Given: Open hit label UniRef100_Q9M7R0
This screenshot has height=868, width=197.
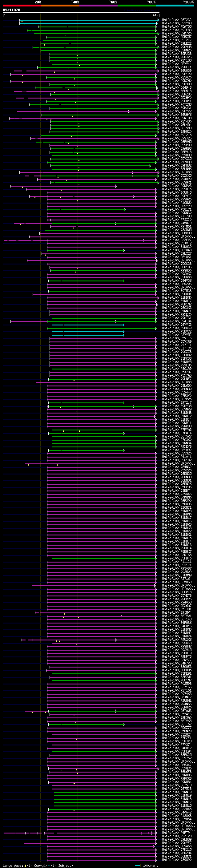Looking at the screenshot, I should pyautogui.click(x=177, y=33).
